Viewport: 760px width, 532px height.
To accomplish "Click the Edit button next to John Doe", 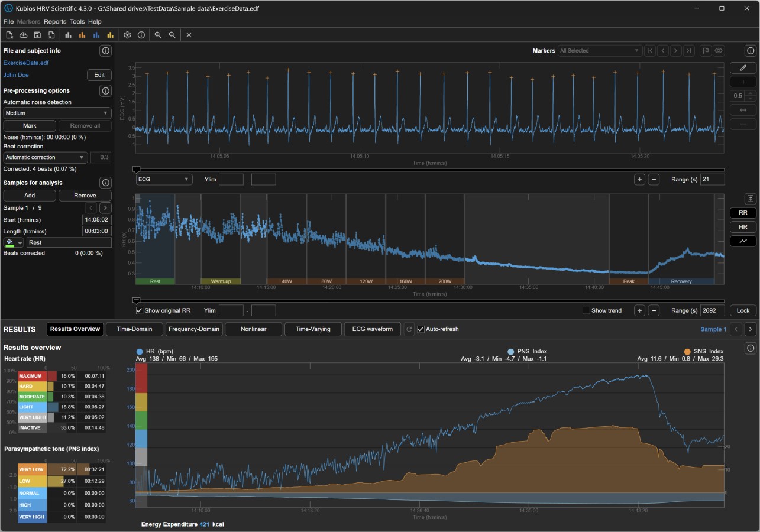I will 99,75.
